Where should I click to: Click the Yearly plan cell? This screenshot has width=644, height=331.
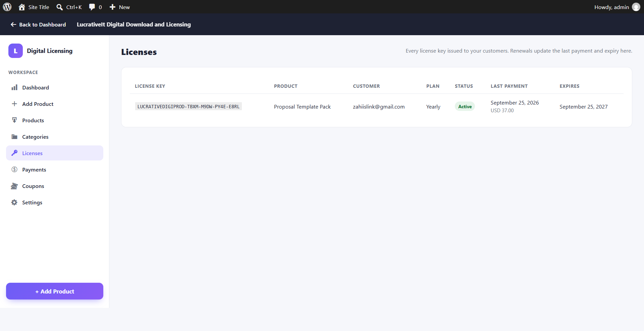click(433, 107)
